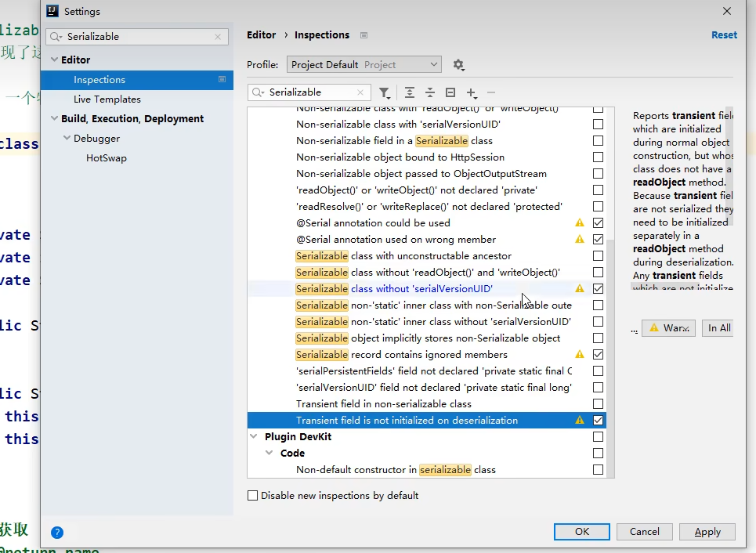Screen dimensions: 756x553
Task: Collapse the Code subgroup under Plugin DevKit
Action: (x=269, y=454)
